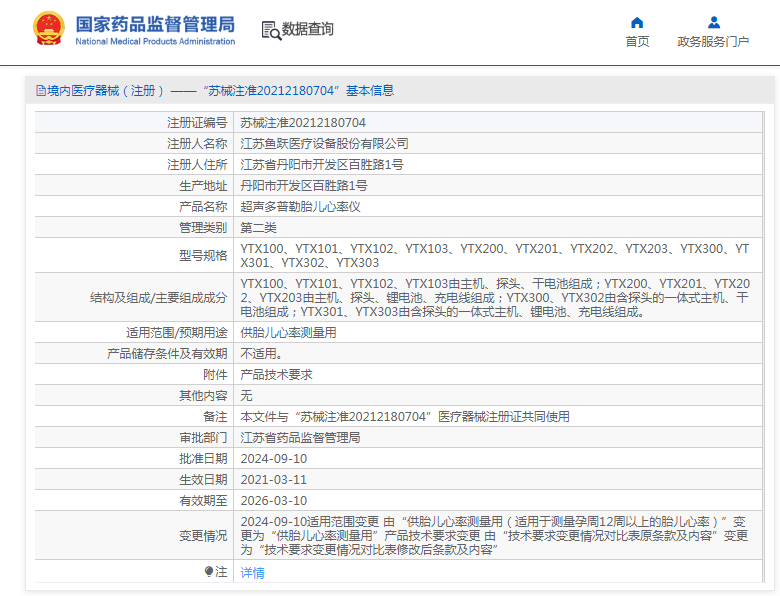Click approval department 江苏省药品监督管理局
This screenshot has height=596, width=780.
coord(300,437)
